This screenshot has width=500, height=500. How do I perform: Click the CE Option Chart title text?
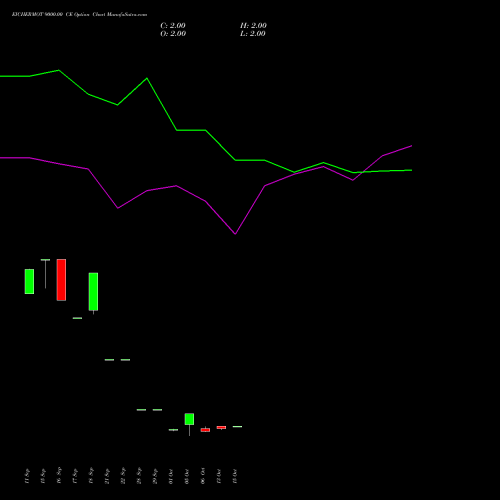point(79,14)
